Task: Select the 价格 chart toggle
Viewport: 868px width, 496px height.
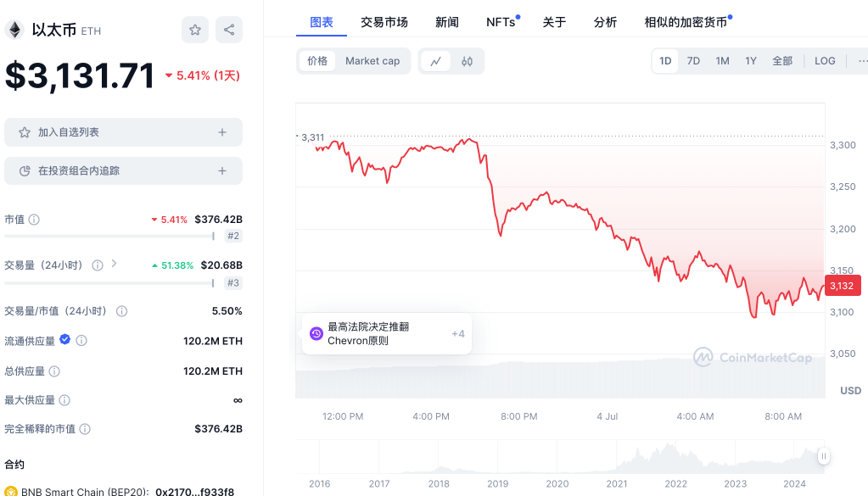Action: click(x=317, y=61)
